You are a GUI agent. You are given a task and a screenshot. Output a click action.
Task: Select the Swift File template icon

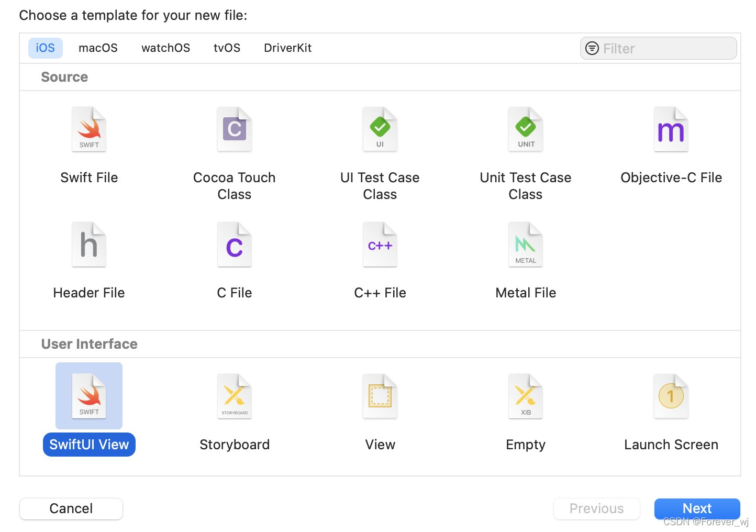tap(89, 129)
